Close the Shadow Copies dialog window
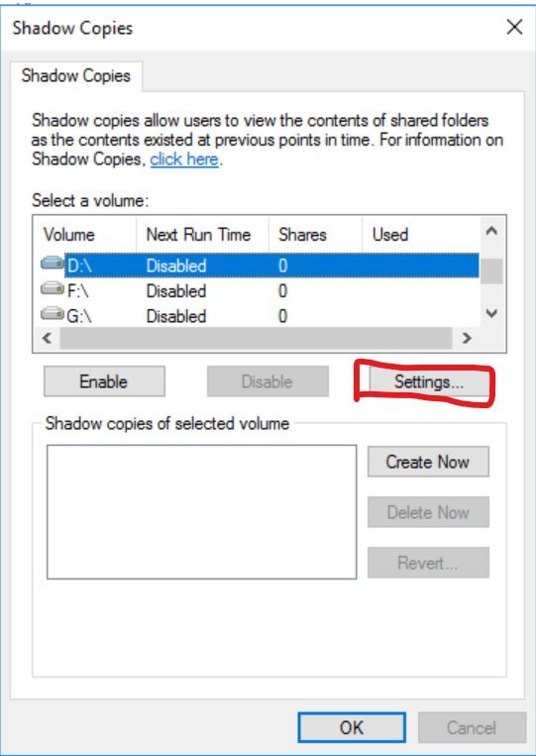The height and width of the screenshot is (756, 536). pos(514,28)
